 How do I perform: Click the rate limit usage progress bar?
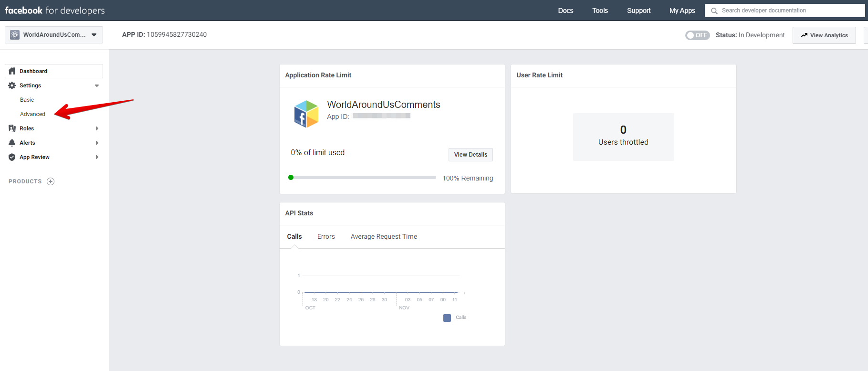click(362, 178)
